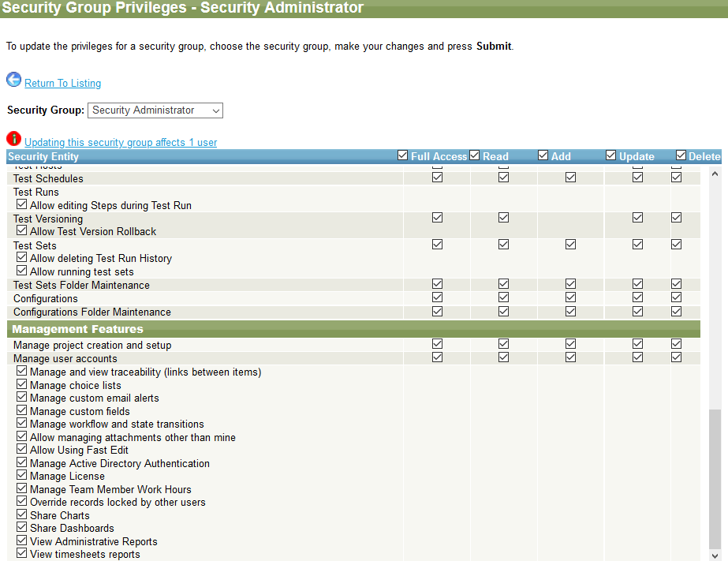Image resolution: width=728 pixels, height=561 pixels.
Task: Disable Allow Using Fast Edit
Action: click(x=22, y=450)
